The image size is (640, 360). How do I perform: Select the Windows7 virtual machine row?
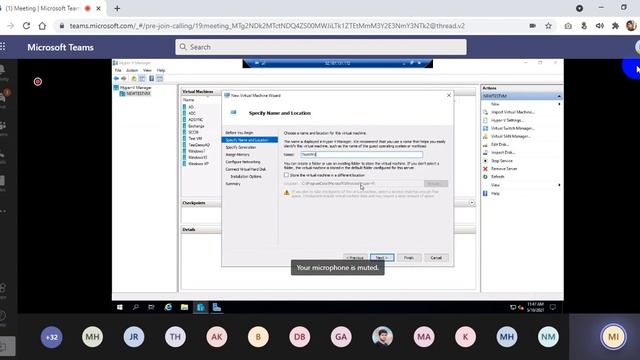197,151
